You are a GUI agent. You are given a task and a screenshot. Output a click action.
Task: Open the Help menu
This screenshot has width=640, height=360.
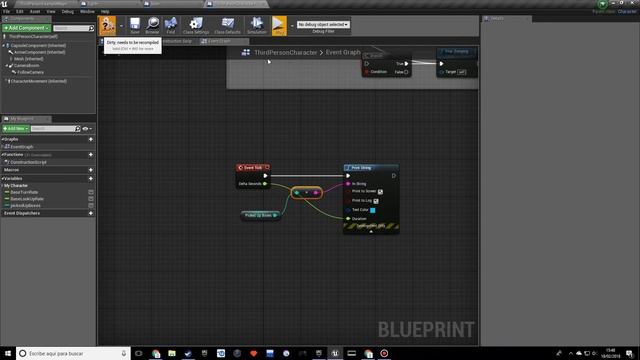(105, 11)
